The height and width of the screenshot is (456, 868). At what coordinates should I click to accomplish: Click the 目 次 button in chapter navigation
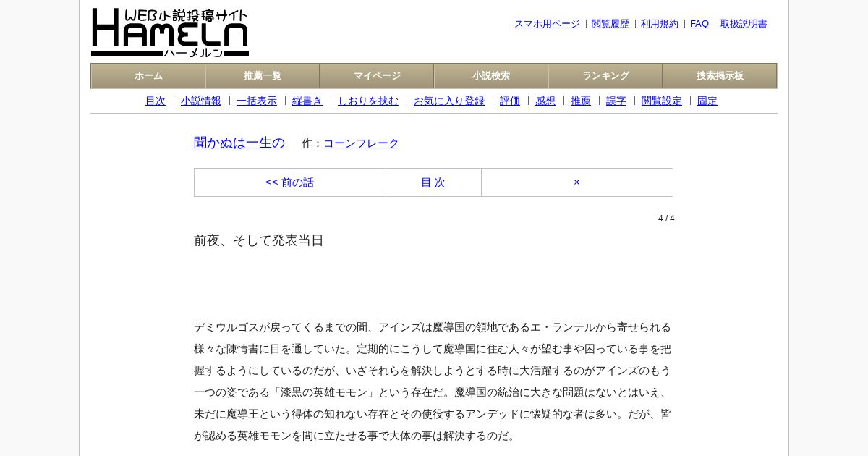click(433, 182)
